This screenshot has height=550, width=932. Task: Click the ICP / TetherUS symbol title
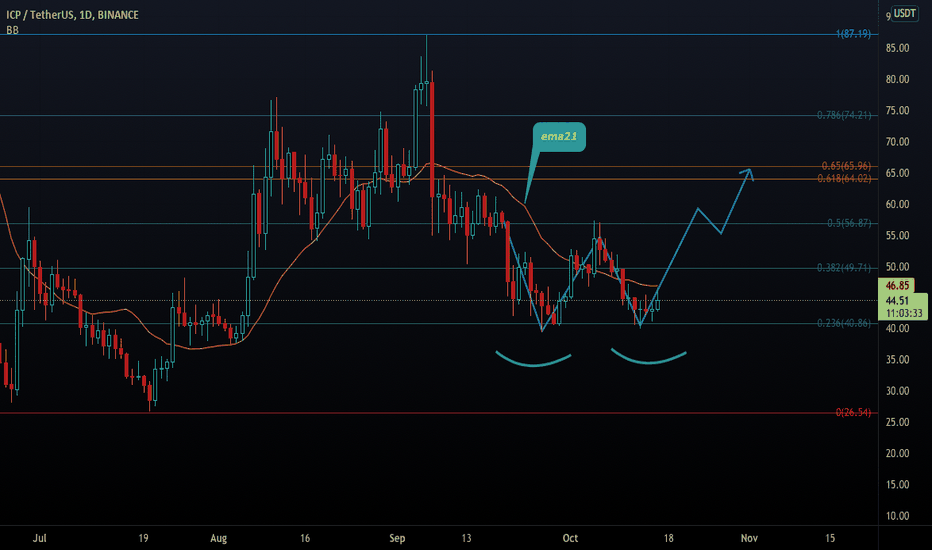click(x=72, y=15)
